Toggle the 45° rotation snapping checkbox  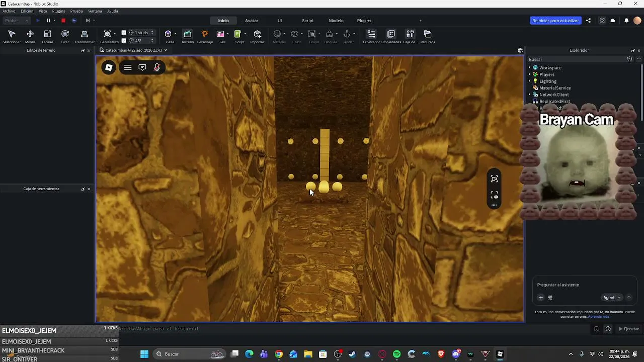[124, 41]
